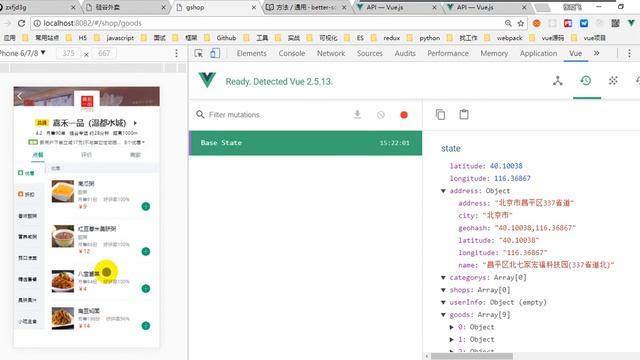The image size is (640, 360).
Task: Open the DevTools three-dot menu
Action: (629, 53)
